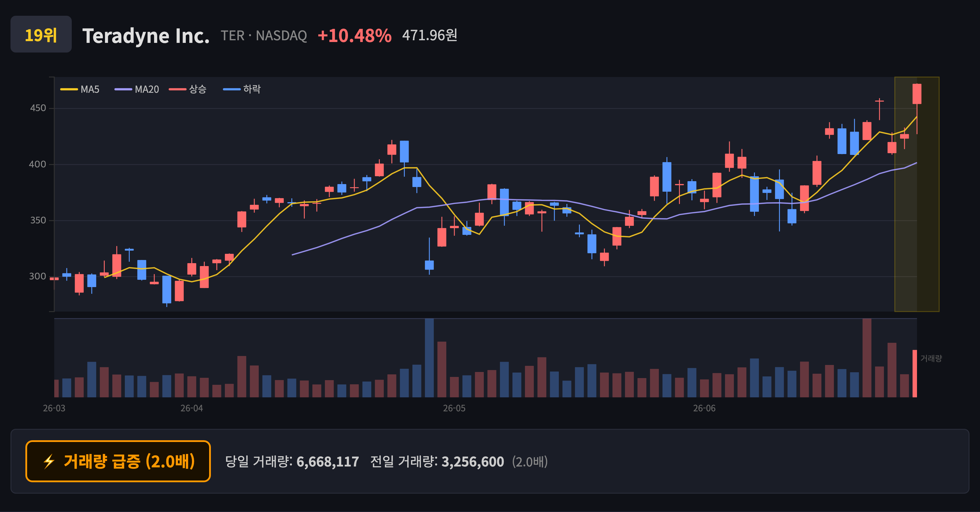Click the 300 y-axis label
The height and width of the screenshot is (512, 980).
pyautogui.click(x=38, y=276)
